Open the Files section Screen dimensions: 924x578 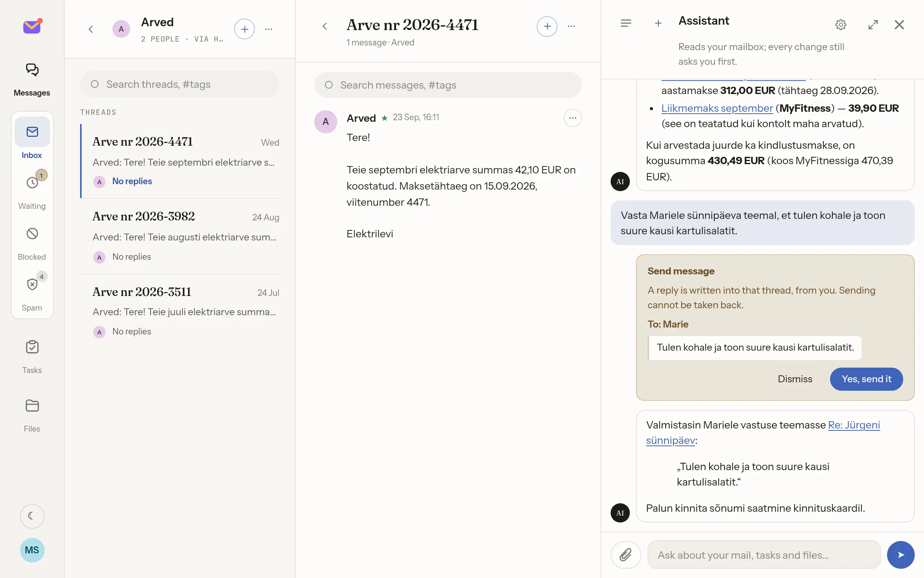pos(32,415)
